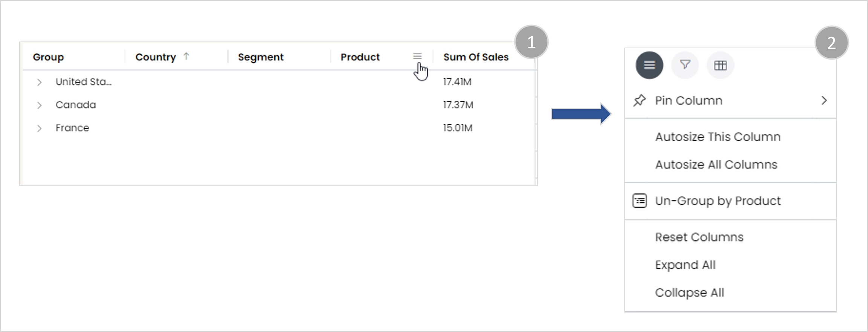Click Collapse All in the menu
Screen dimensions: 868x332
coord(689,293)
